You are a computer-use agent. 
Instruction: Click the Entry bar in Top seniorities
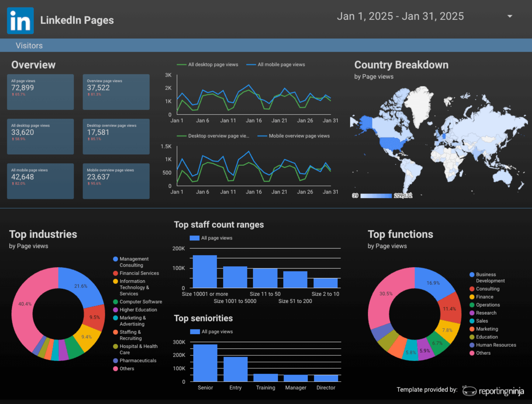coord(235,369)
